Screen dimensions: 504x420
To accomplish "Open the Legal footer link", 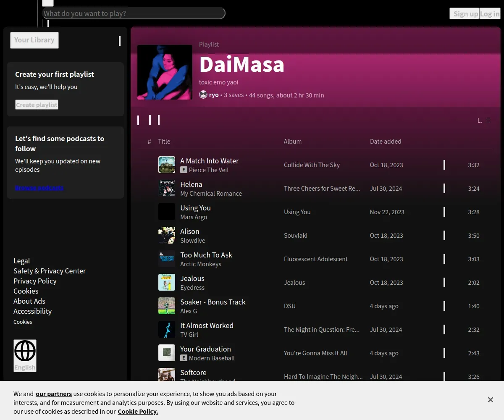I will pyautogui.click(x=21, y=261).
